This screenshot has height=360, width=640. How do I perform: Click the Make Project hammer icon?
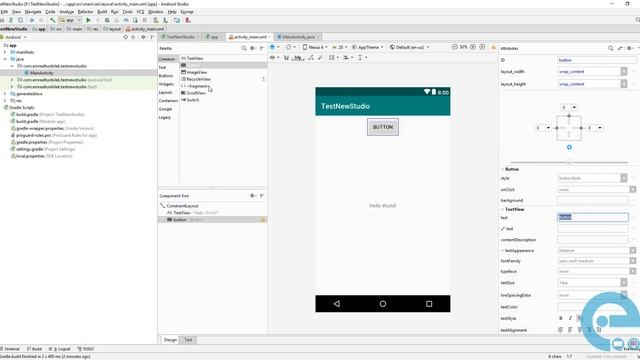click(x=52, y=20)
